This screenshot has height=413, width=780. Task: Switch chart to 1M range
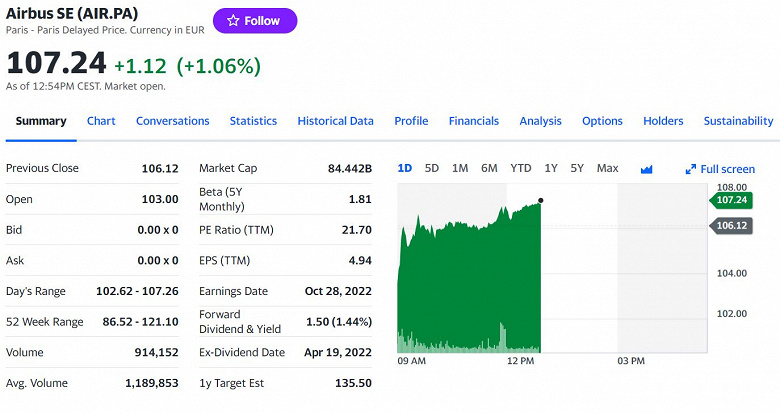460,168
